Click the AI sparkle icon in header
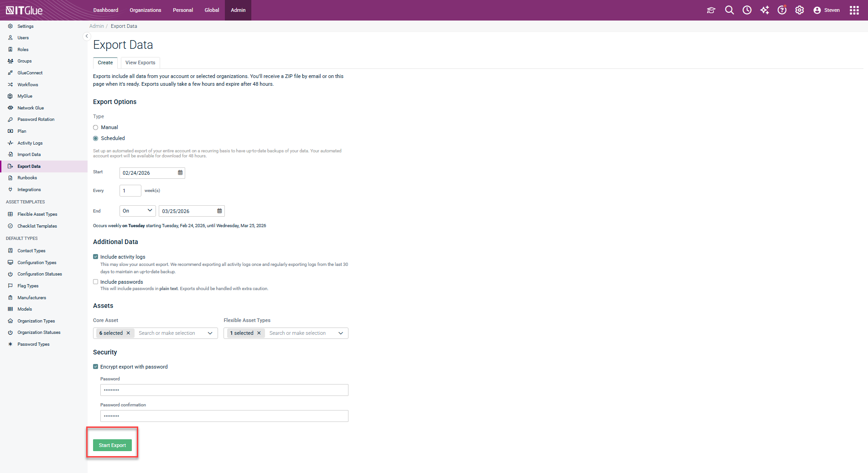The height and width of the screenshot is (473, 868). 764,10
